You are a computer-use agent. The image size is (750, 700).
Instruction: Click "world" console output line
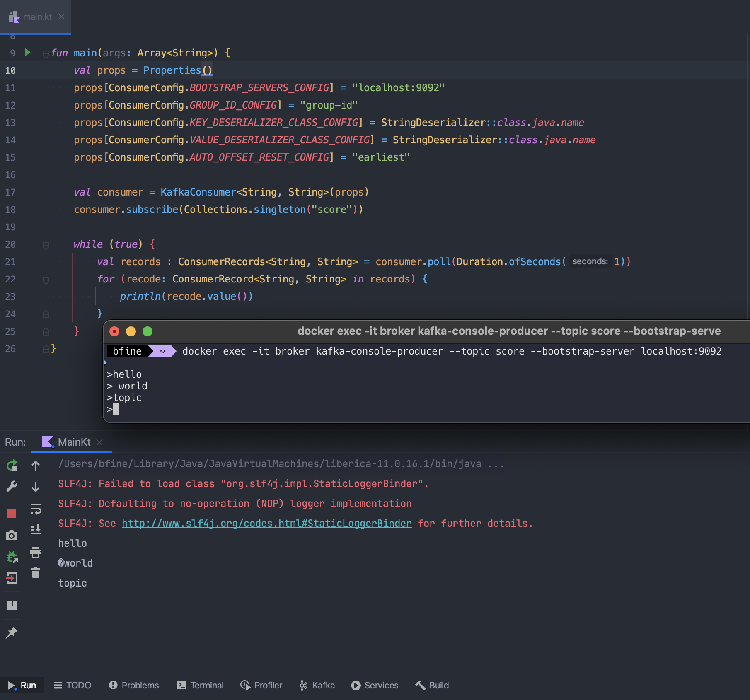[75, 563]
